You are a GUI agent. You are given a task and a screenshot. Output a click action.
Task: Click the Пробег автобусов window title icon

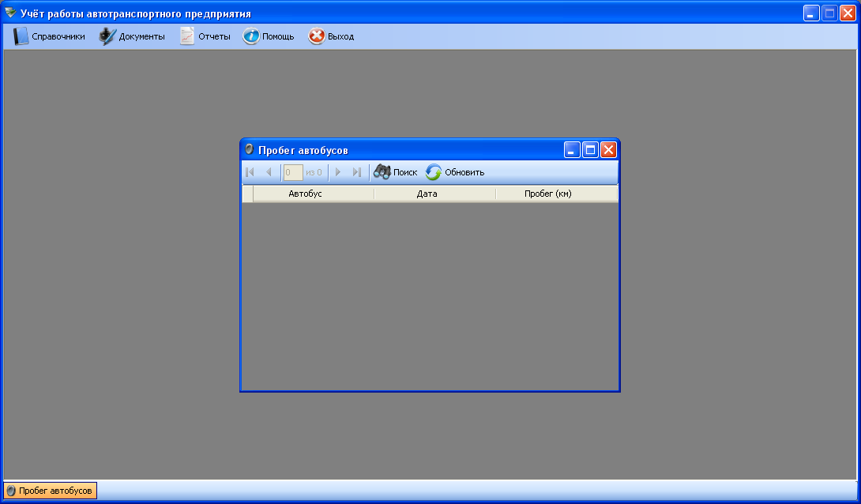coord(250,149)
